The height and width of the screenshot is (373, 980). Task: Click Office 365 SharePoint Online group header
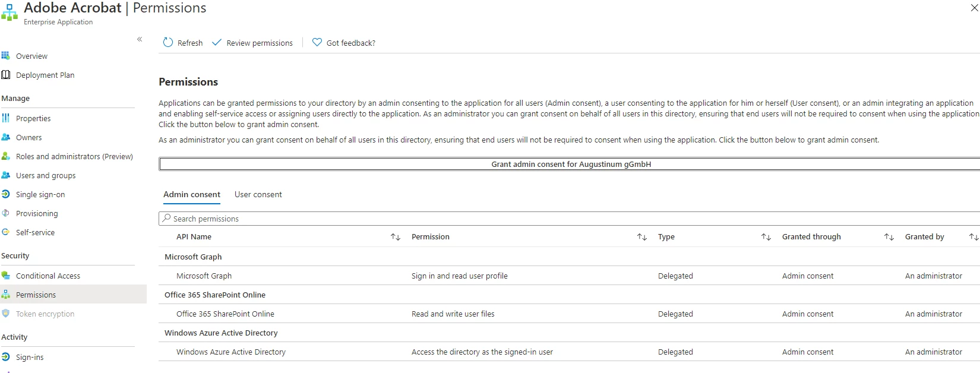click(215, 295)
